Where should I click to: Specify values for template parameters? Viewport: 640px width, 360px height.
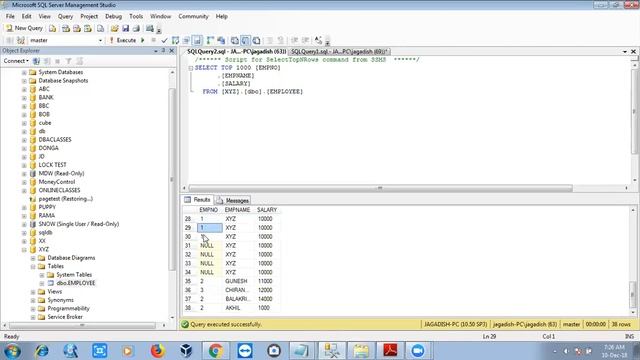[318, 40]
